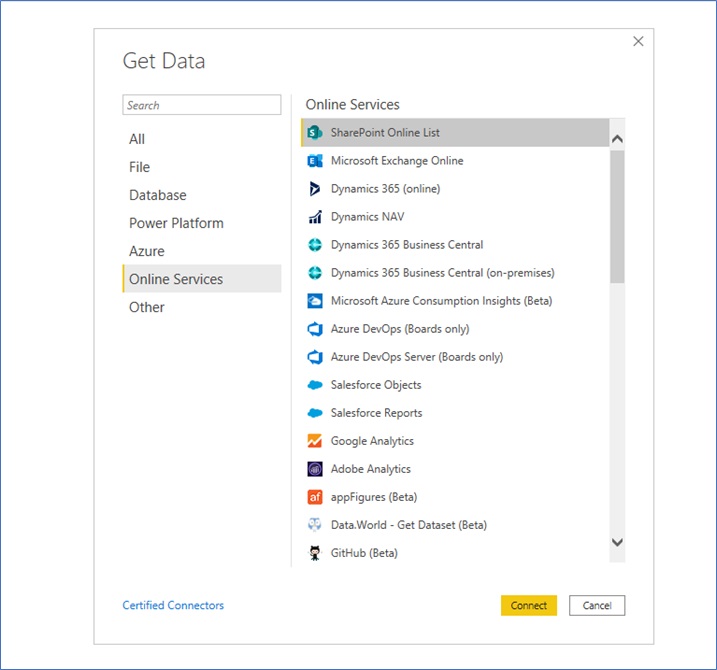This screenshot has height=670, width=717.
Task: Select GitHub (Beta) text
Action: click(x=364, y=553)
